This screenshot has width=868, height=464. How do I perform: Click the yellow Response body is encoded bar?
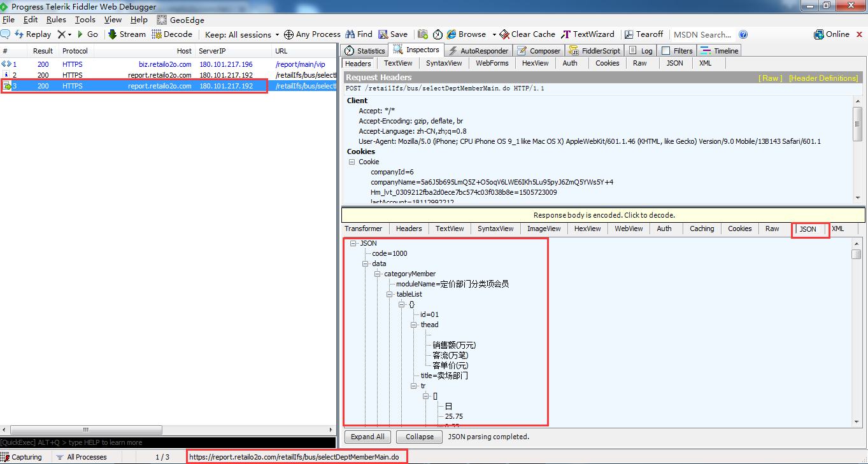(603, 215)
